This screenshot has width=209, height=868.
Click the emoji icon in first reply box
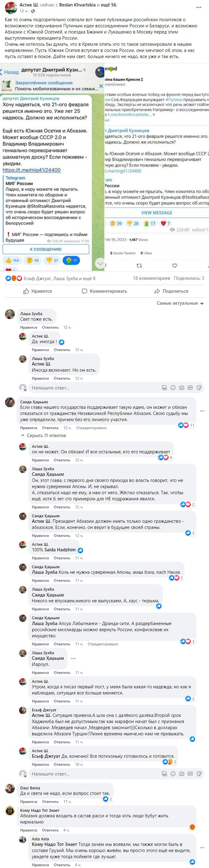click(173, 388)
